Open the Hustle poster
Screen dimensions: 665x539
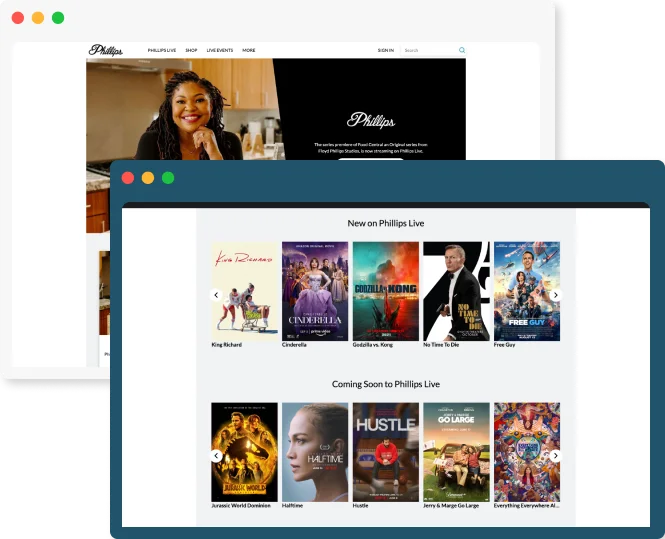tap(386, 452)
